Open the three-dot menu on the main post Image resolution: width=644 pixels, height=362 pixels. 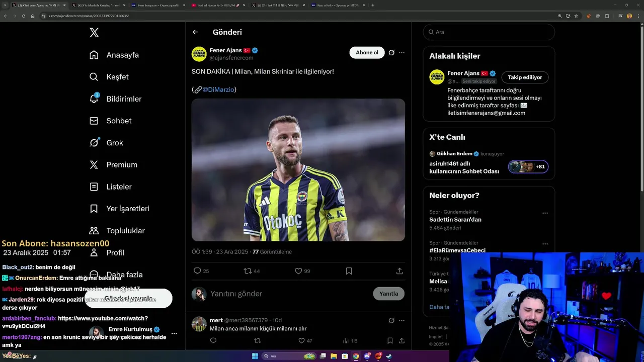point(401,52)
